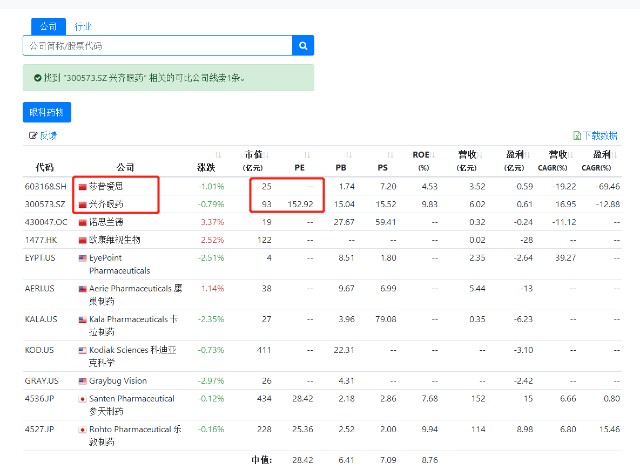Click the 3.37% change value for 诺思兰德
Viewport: 640px width, 470px height.
coord(212,222)
